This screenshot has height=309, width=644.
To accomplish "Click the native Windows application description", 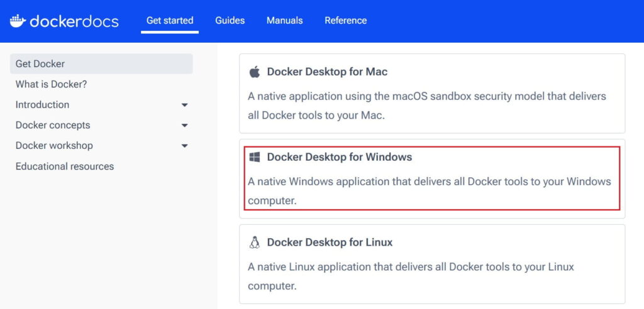I will pyautogui.click(x=430, y=191).
